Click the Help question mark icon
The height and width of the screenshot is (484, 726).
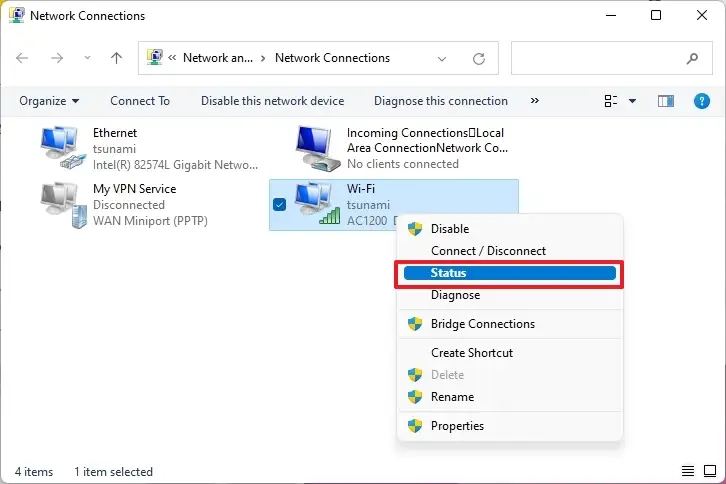(702, 101)
